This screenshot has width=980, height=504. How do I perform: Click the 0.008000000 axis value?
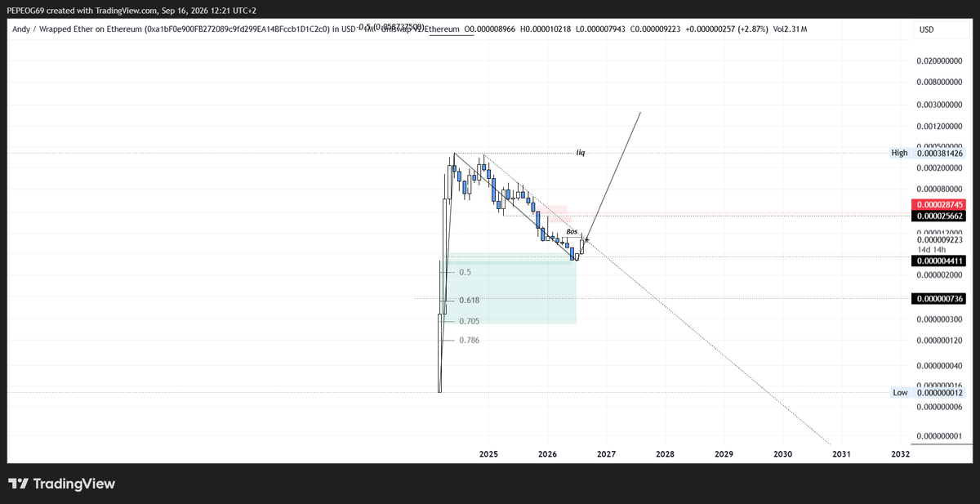pos(940,83)
